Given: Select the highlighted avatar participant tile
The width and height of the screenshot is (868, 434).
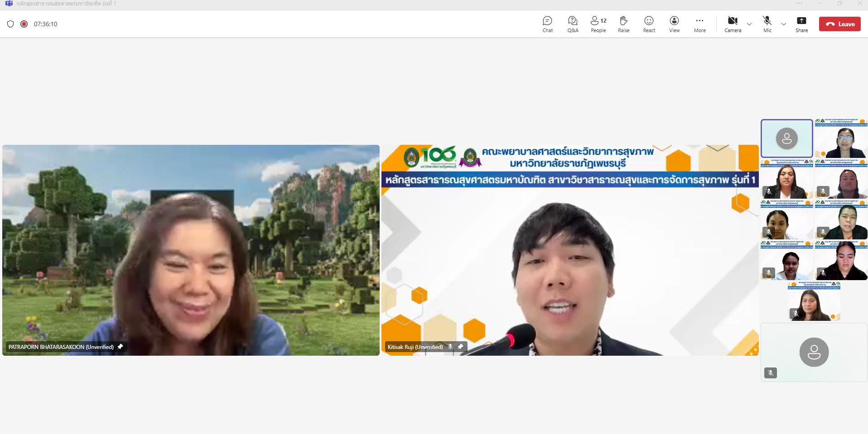Looking at the screenshot, I should [786, 138].
